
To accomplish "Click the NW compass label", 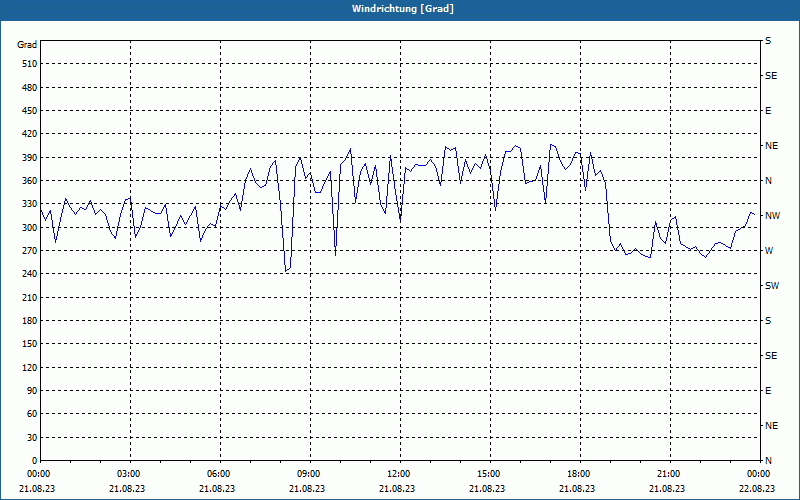I will [x=772, y=216].
